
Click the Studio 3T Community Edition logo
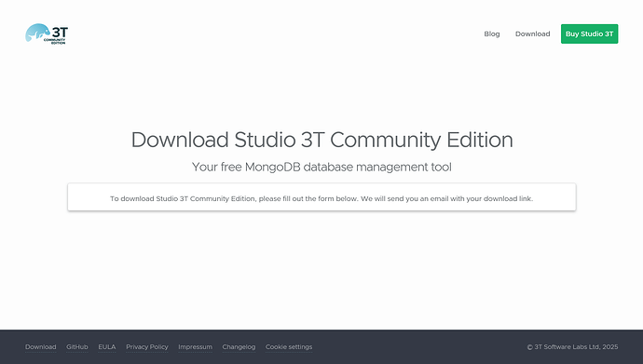click(47, 34)
